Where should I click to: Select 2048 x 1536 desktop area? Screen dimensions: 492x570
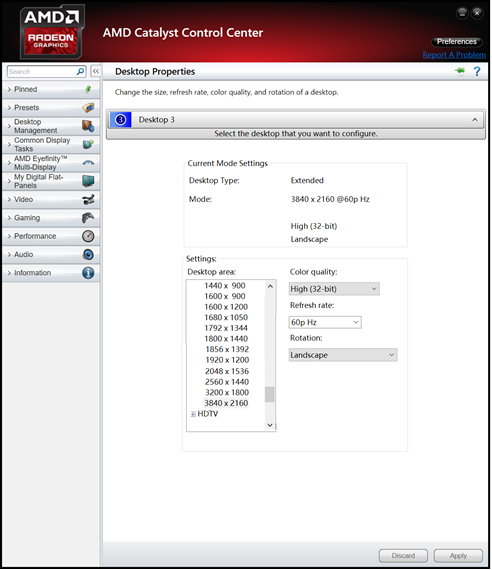227,371
